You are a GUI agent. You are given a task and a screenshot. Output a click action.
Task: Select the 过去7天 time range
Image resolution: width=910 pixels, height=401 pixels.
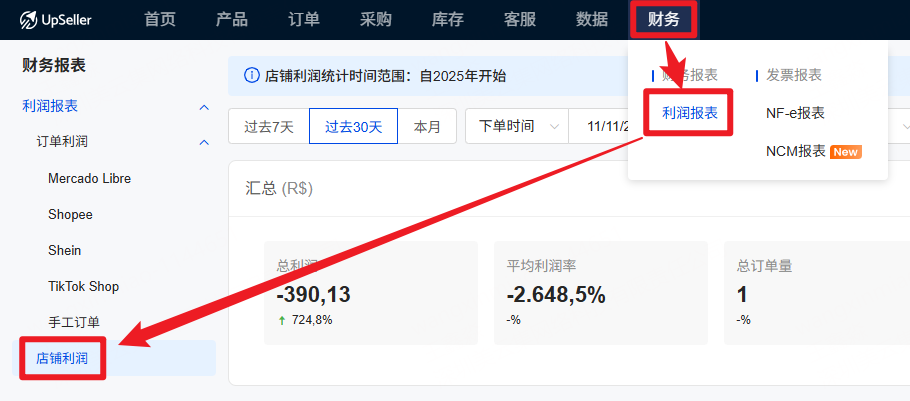268,126
